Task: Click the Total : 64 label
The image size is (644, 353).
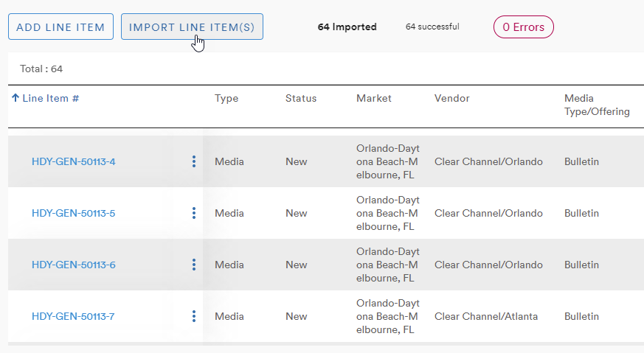Action: 41,69
